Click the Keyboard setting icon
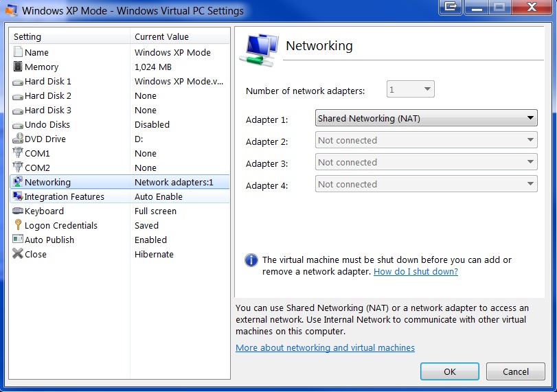Image resolution: width=557 pixels, height=392 pixels. coord(18,211)
